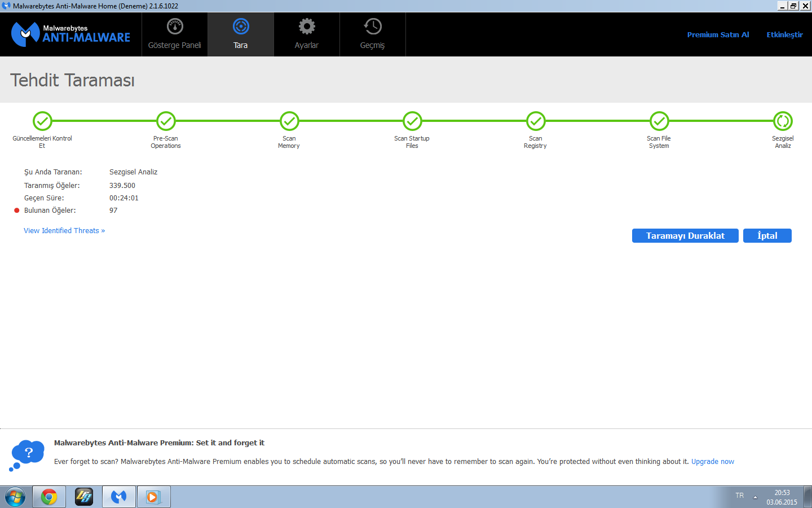Screen dimensions: 812x508
Task: Click the found items count 97
Action: (x=113, y=210)
